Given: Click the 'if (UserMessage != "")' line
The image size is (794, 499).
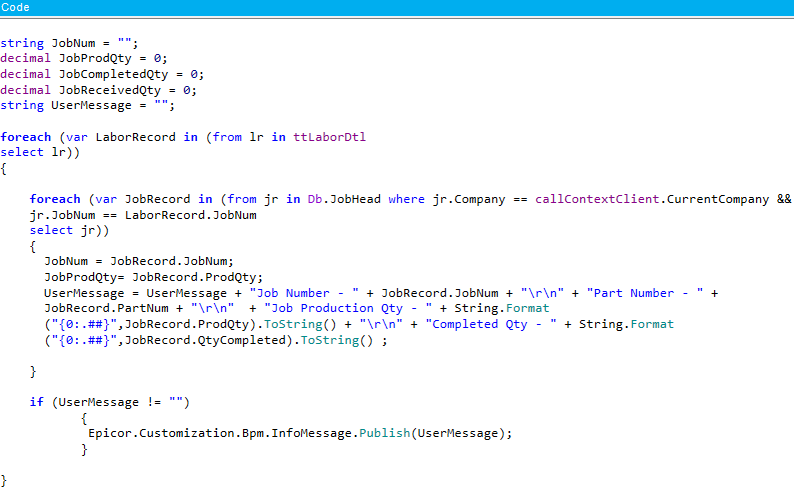Looking at the screenshot, I should [x=109, y=402].
